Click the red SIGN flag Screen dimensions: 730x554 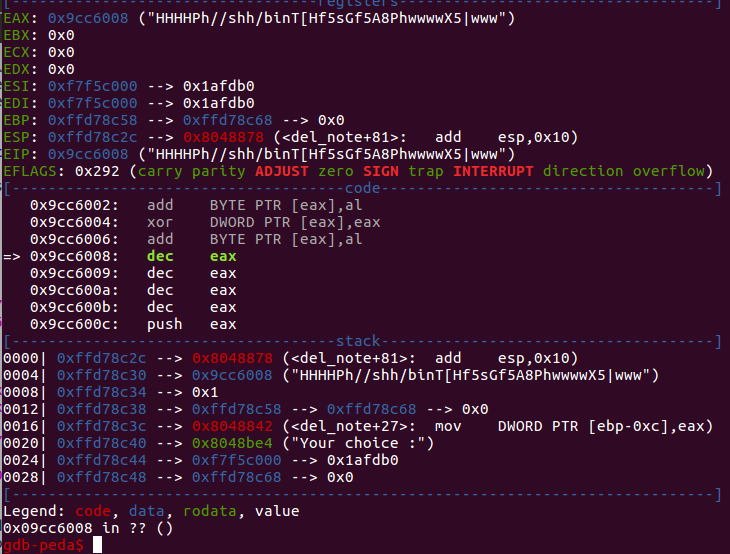click(381, 171)
